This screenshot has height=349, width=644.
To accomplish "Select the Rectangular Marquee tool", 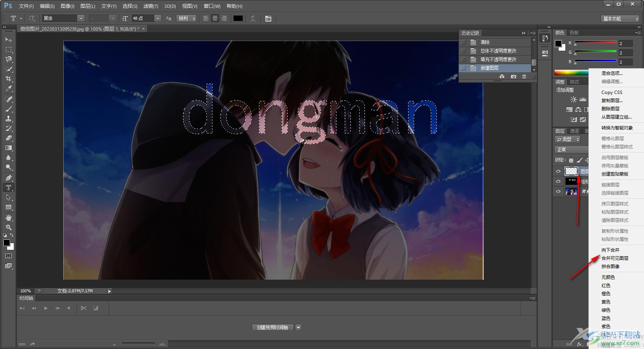I will click(x=9, y=49).
